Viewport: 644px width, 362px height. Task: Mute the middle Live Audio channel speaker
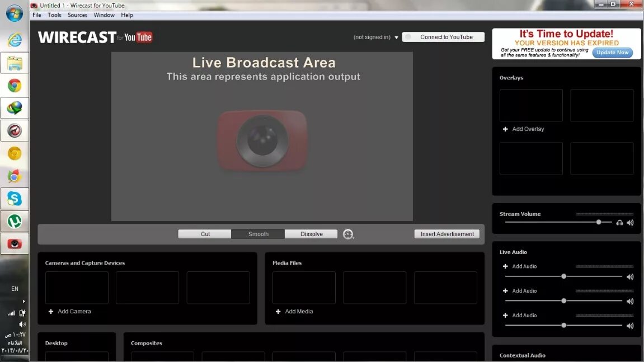click(630, 302)
